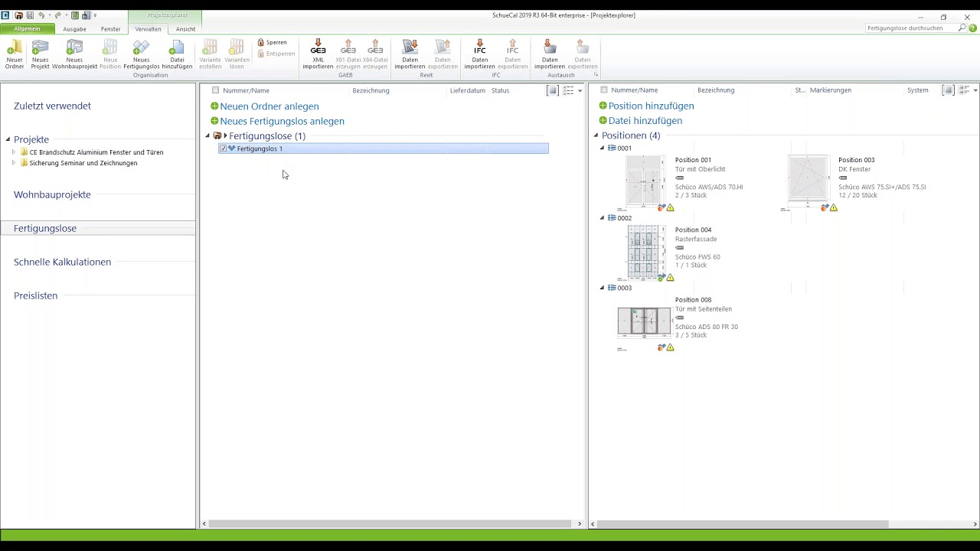Create a new folder with Neuer Ordner
The height and width of the screenshot is (551, 980).
15,54
